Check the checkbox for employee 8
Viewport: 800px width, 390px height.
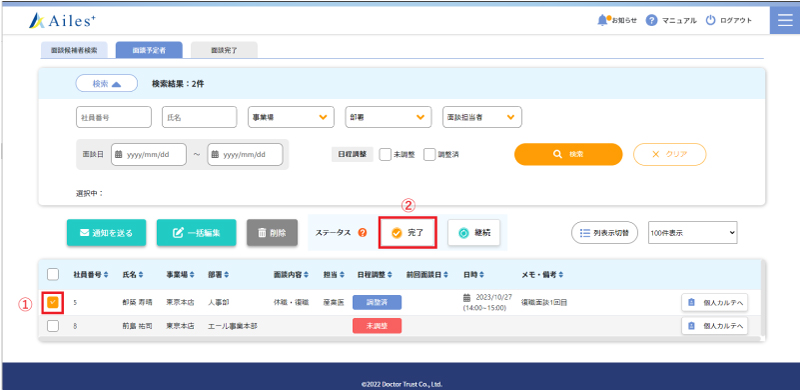[53, 326]
